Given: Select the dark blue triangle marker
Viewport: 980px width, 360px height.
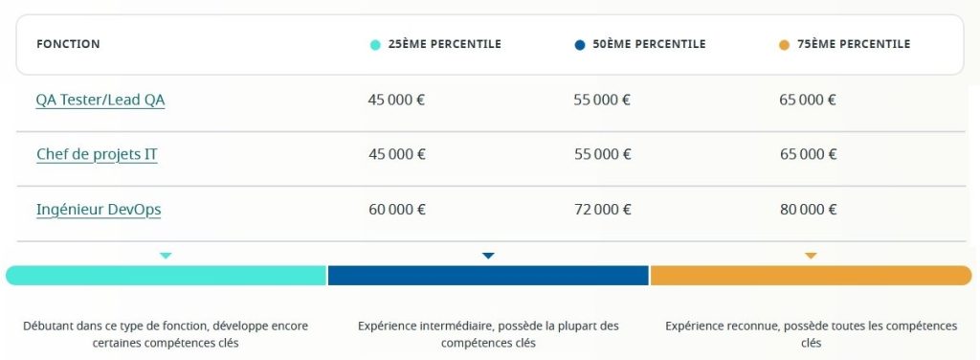Looking at the screenshot, I should coord(488,256).
